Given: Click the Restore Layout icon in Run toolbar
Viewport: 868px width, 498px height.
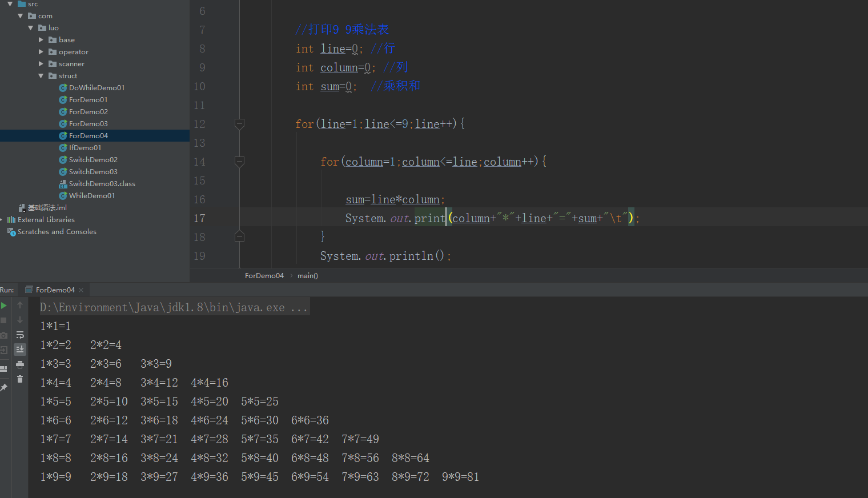Looking at the screenshot, I should (x=4, y=369).
